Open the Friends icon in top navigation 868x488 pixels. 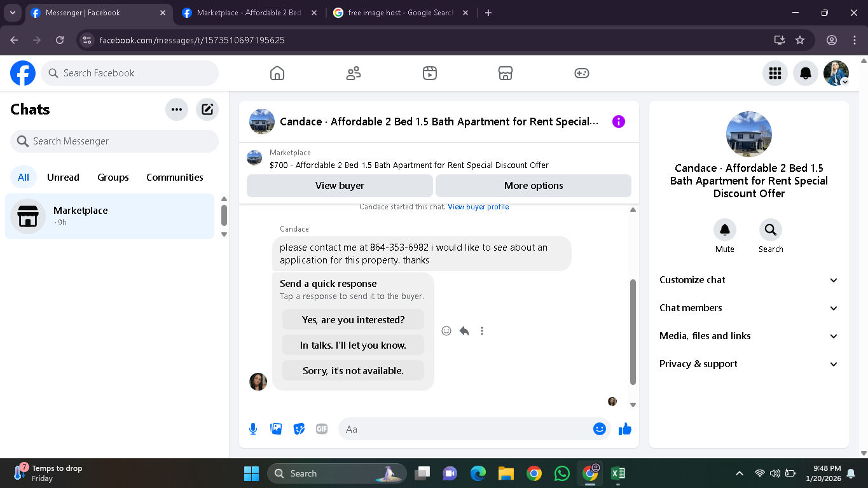point(354,73)
